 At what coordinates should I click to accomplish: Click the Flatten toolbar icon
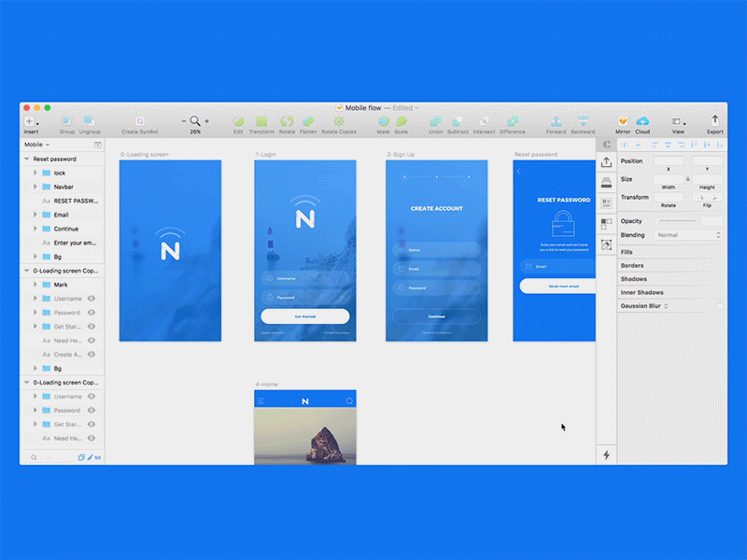[309, 122]
